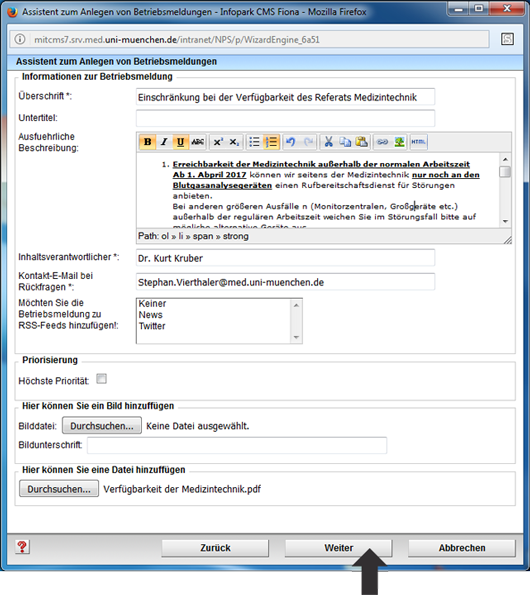Click 'Ab 1. Abpril 2017' bold text
Image resolution: width=530 pixels, height=595 pixels.
pos(209,175)
